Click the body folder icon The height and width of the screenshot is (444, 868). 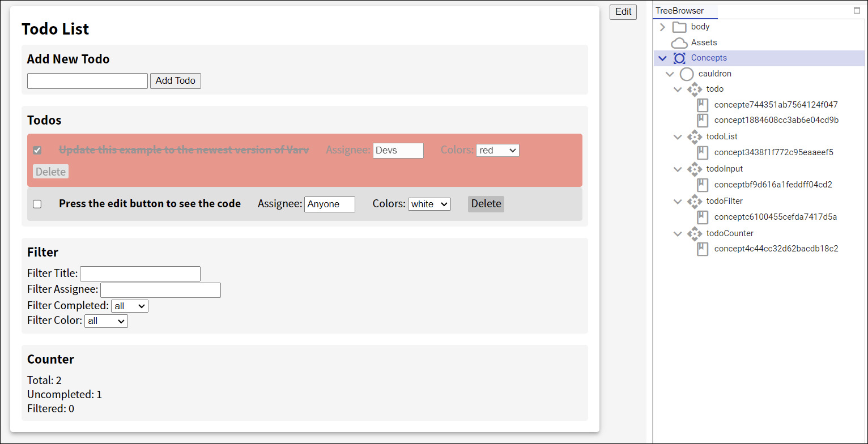(x=679, y=27)
